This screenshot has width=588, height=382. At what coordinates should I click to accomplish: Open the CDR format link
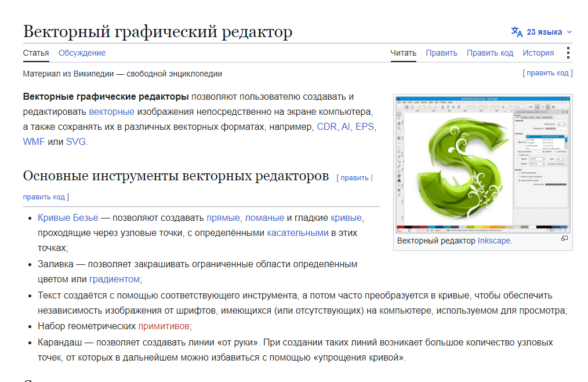point(326,127)
